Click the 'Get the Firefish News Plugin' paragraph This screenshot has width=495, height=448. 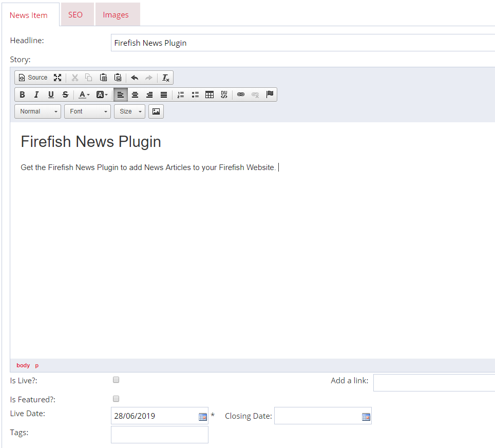point(148,167)
